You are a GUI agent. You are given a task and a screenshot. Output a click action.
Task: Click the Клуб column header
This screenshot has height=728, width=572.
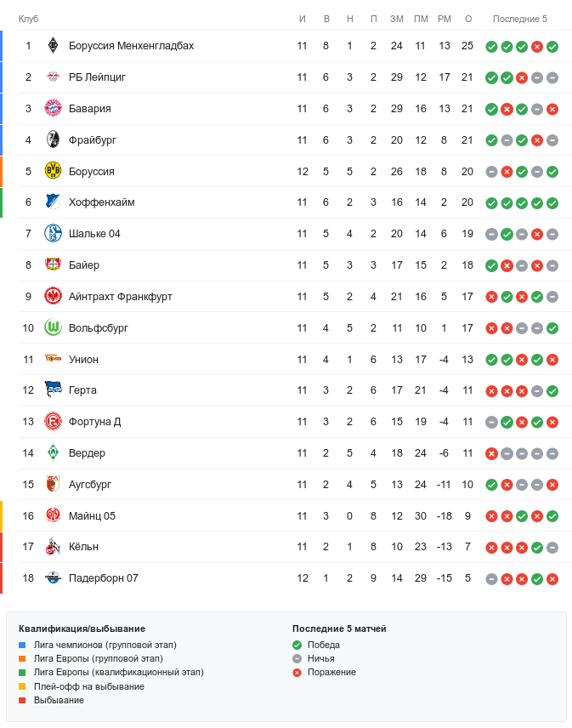point(28,20)
